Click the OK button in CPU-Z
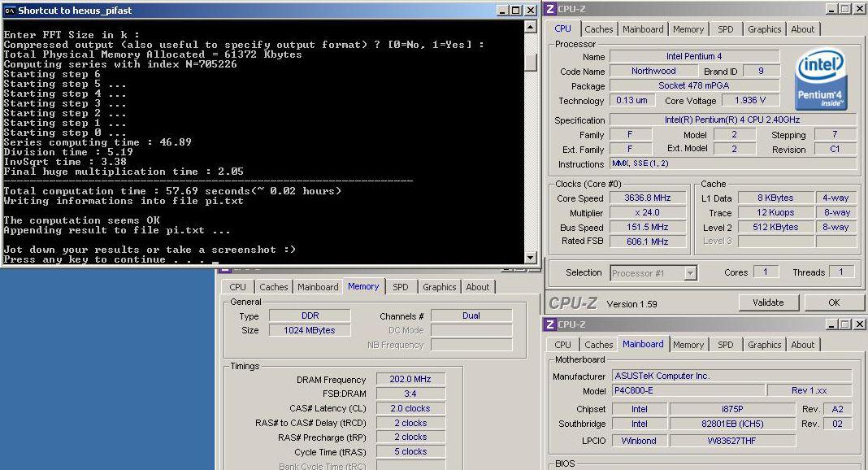This screenshot has height=470, width=868. (834, 302)
